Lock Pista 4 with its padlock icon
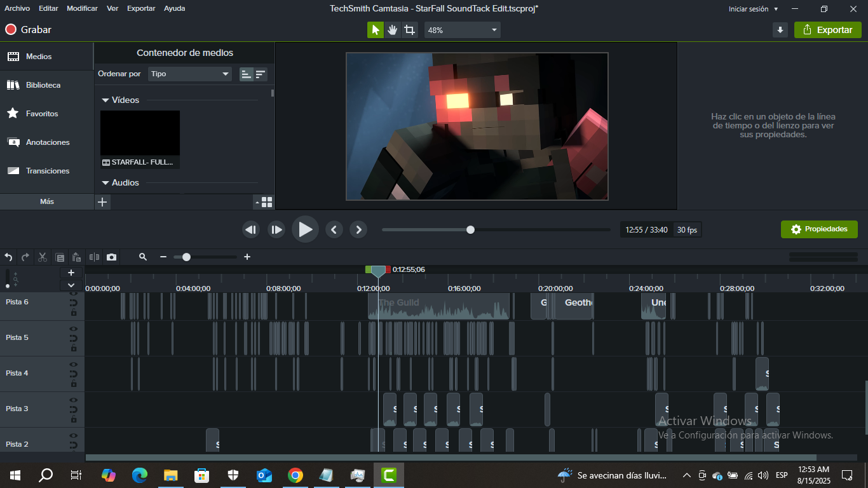This screenshot has height=488, width=868. (74, 384)
